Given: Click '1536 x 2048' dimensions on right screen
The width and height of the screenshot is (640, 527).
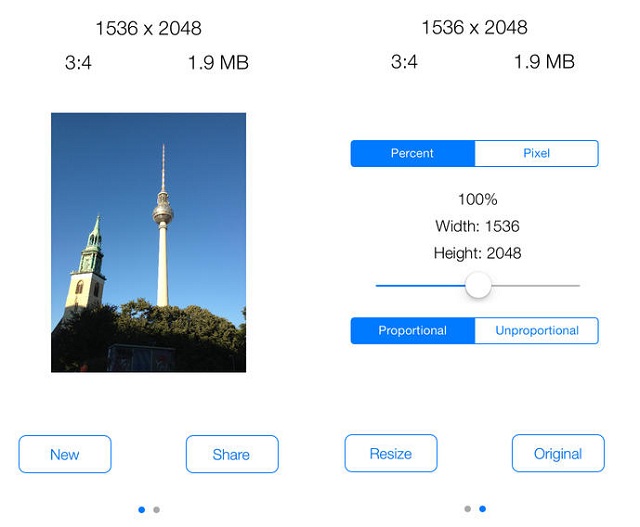Looking at the screenshot, I should click(475, 28).
